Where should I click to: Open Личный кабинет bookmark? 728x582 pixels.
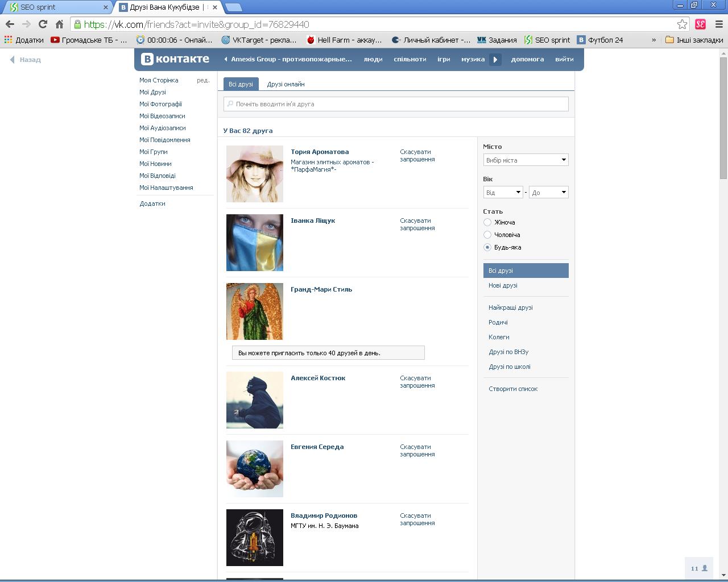tap(431, 40)
